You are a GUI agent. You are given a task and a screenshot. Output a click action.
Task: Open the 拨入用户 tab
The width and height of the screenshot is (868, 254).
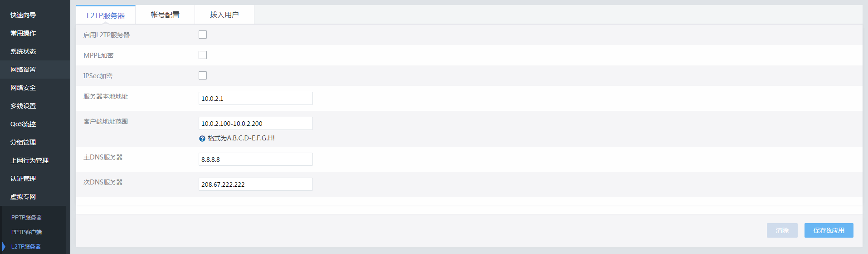(x=224, y=15)
